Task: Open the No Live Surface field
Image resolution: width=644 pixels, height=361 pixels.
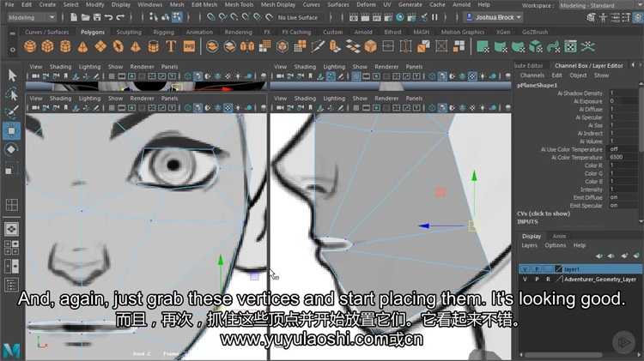Action: coord(298,17)
